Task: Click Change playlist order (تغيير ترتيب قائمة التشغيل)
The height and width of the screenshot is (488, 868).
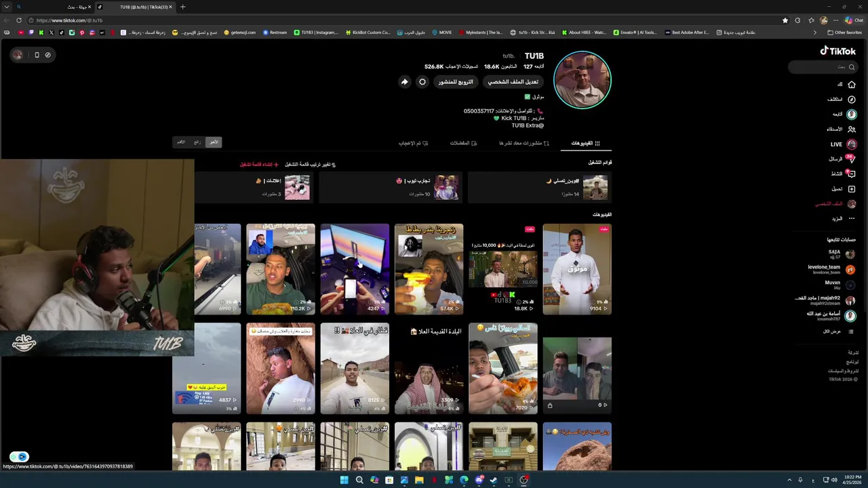Action: click(x=311, y=164)
